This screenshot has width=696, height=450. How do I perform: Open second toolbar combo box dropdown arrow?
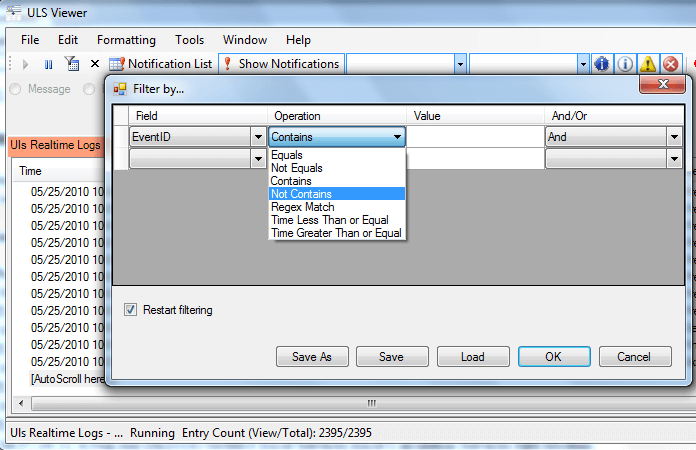pyautogui.click(x=583, y=64)
